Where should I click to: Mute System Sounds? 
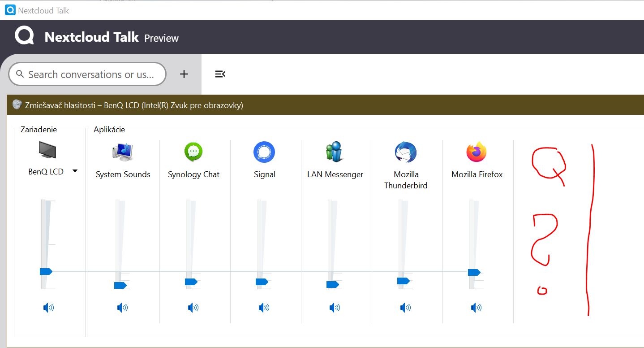tap(123, 308)
